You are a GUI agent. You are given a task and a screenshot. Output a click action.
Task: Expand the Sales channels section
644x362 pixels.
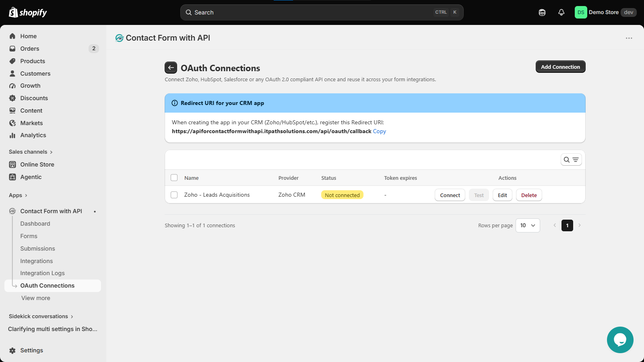31,152
